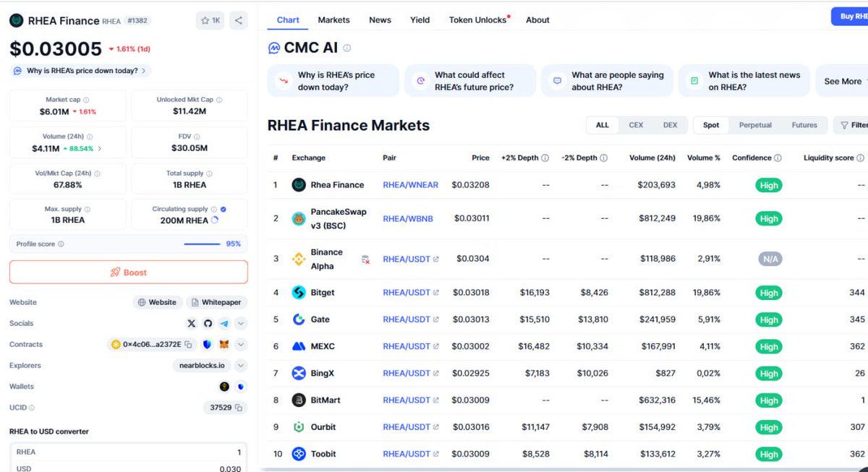Switch to Perpetual market type
Screen dimensions: 868x472
(755, 125)
